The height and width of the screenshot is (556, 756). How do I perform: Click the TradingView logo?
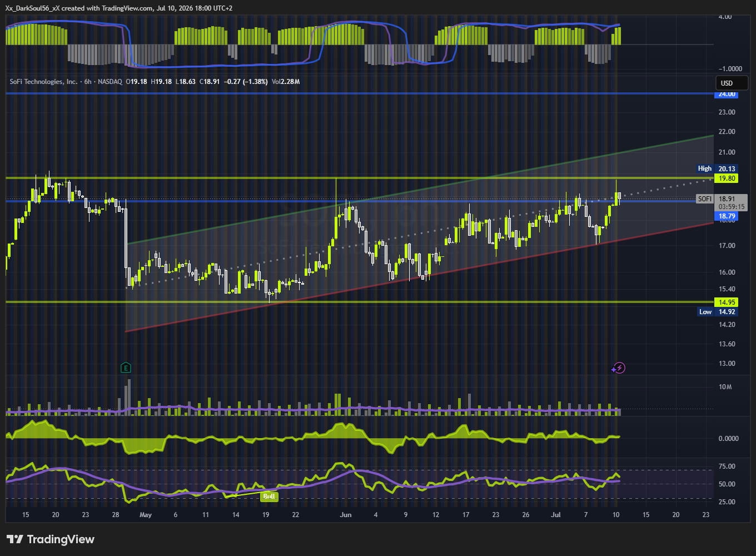51,539
